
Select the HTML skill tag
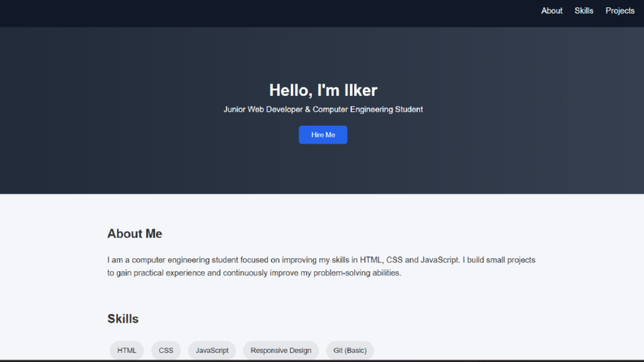click(127, 351)
